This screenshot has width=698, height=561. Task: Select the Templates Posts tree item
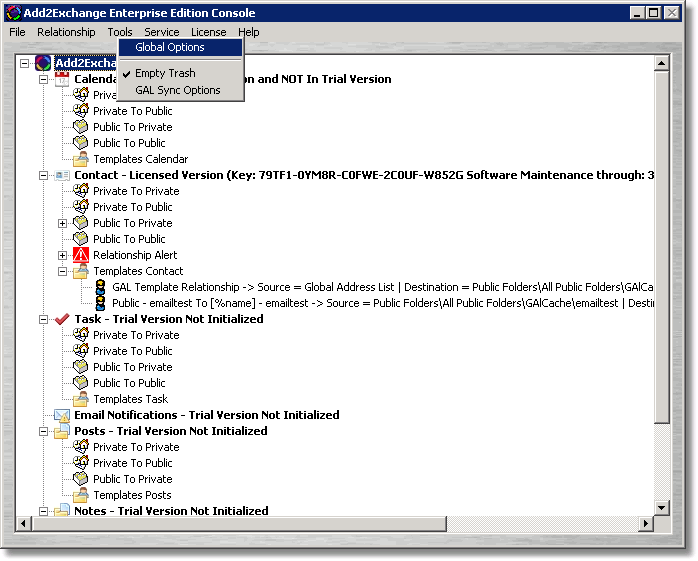(132, 495)
